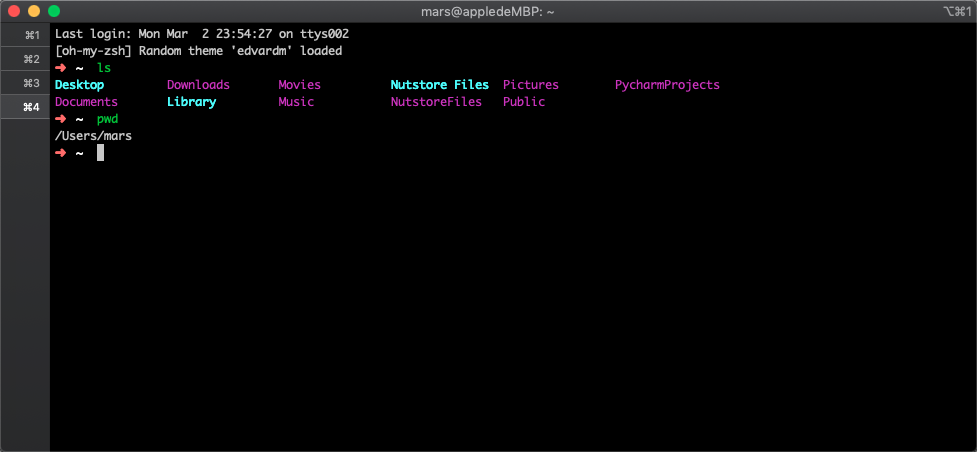
Task: Click the Downloads directory name
Action: [x=198, y=85]
